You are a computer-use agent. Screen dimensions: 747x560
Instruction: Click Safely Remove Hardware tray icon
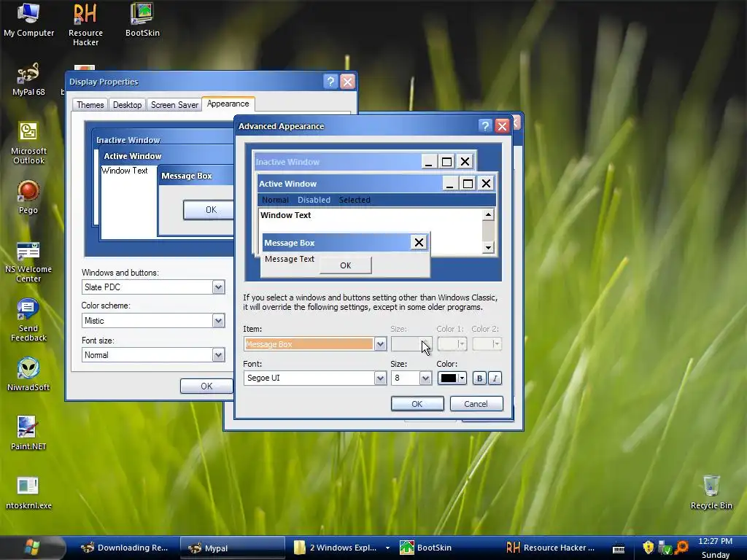click(665, 548)
